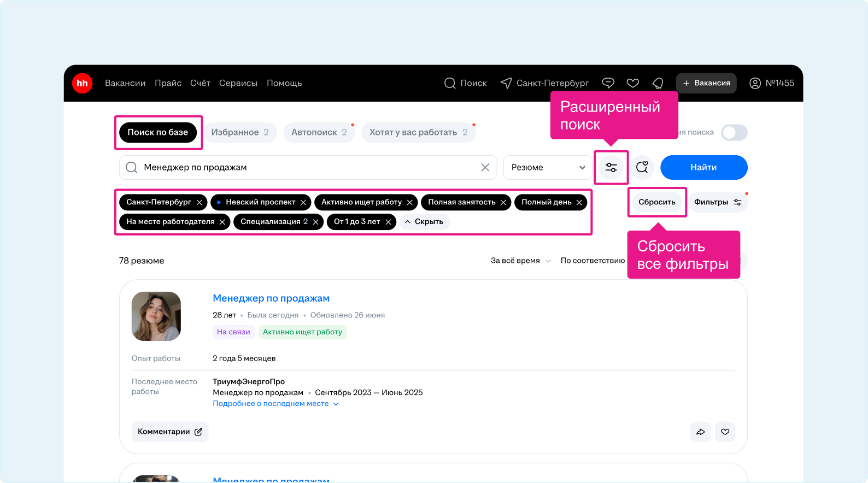Click the location arrow for Санкт-Петербург
Image resolution: width=868 pixels, height=483 pixels.
point(507,83)
